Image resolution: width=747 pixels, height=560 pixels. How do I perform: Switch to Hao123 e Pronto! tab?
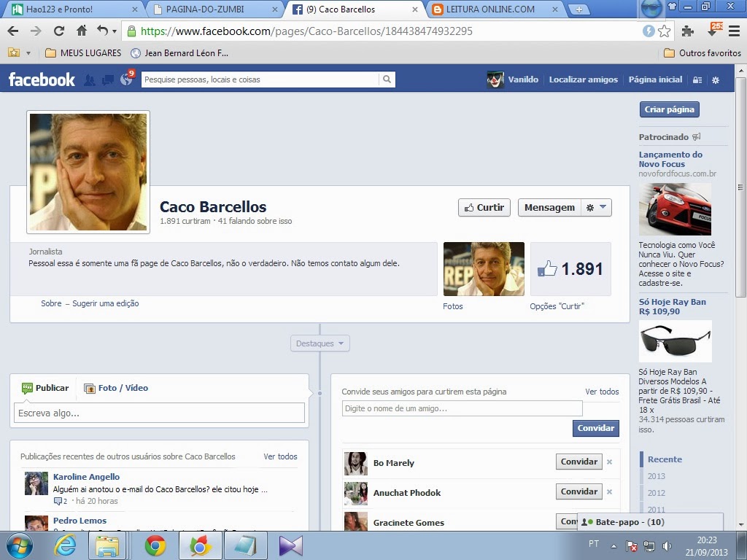pyautogui.click(x=75, y=9)
